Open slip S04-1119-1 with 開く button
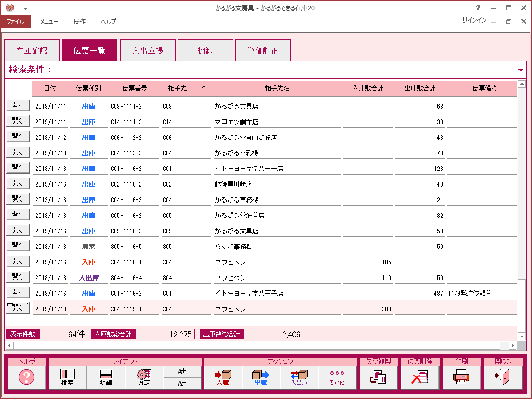 (18, 308)
